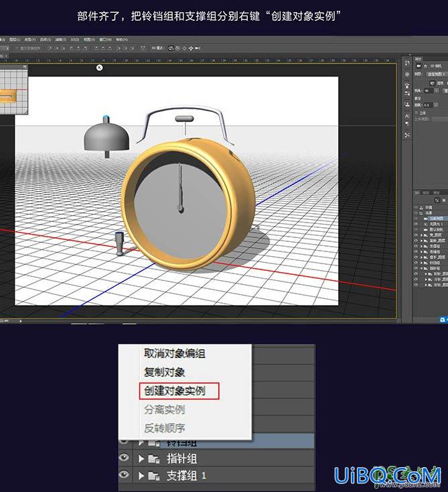Image resolution: width=448 pixels, height=492 pixels.
Task: Expand 铃铛组 arrow in small 3D panel
Action: click(x=421, y=263)
